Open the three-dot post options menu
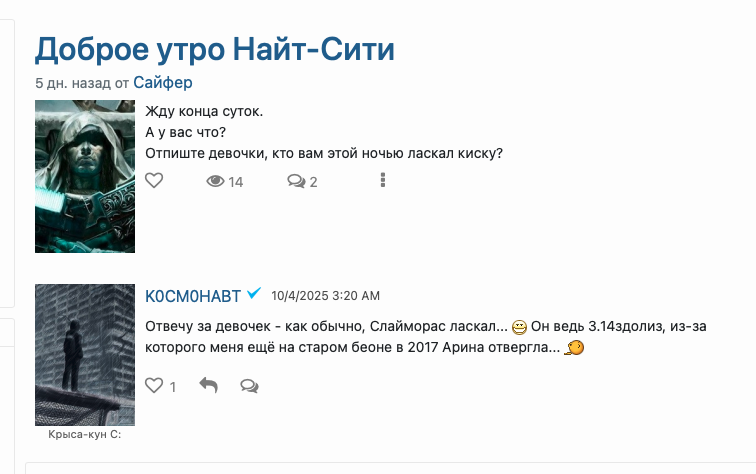Viewport: 756px width, 474px height. click(384, 180)
